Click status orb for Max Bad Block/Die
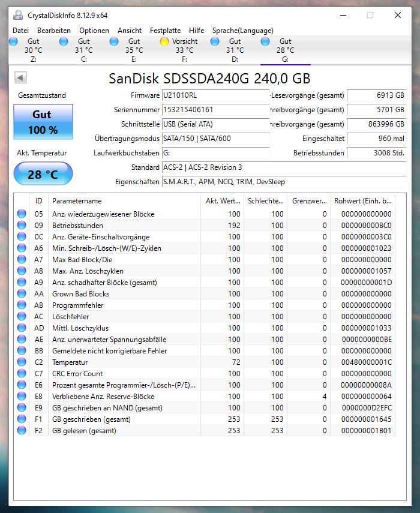This screenshot has height=513, width=420. (22, 259)
